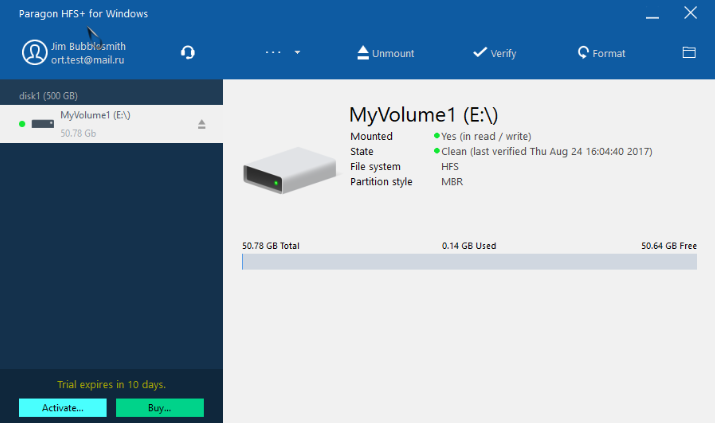This screenshot has height=423, width=715.
Task: Click the MyVolume1 (E:\) heading
Action: (423, 114)
